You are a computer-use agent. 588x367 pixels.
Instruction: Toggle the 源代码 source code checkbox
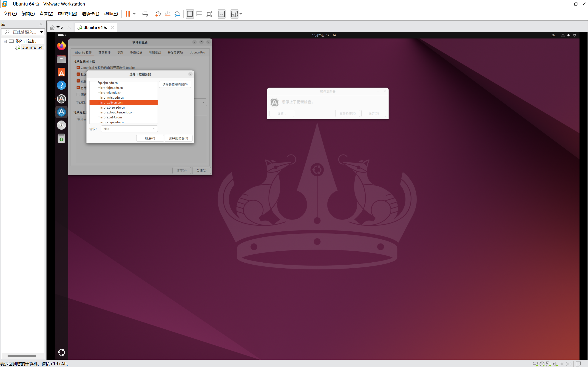[x=78, y=94]
